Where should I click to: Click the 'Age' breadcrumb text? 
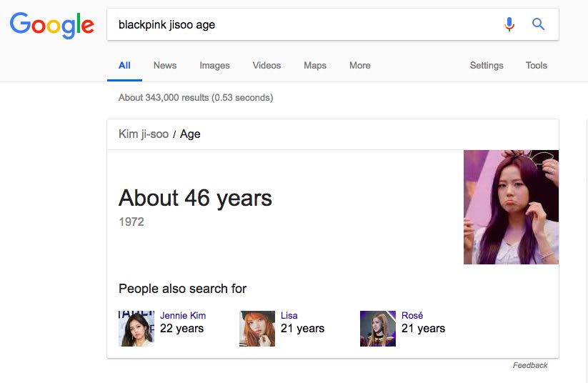pos(190,134)
